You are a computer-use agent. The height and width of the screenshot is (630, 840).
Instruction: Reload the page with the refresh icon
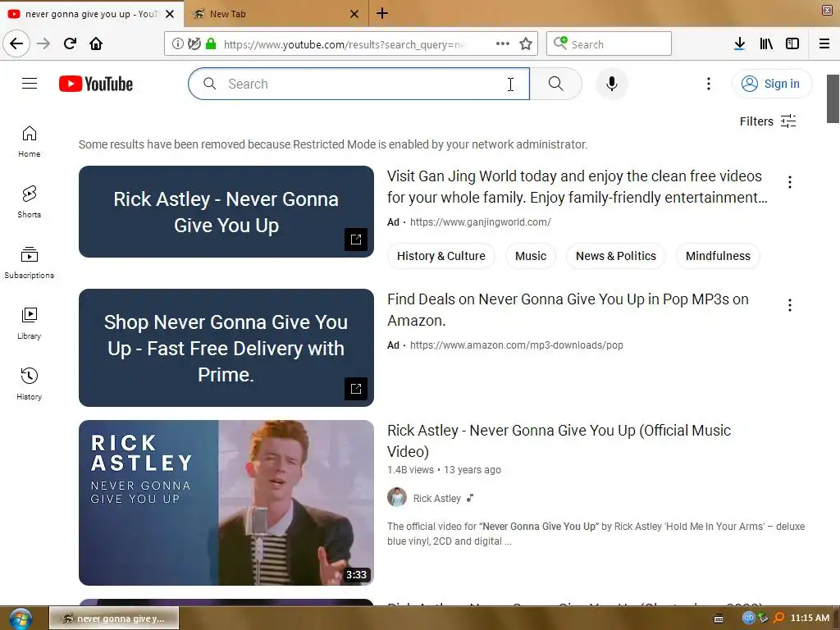coord(70,43)
